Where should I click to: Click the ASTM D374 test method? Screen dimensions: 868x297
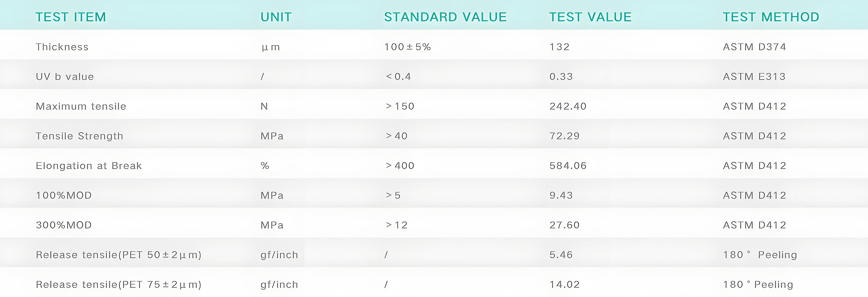point(754,47)
